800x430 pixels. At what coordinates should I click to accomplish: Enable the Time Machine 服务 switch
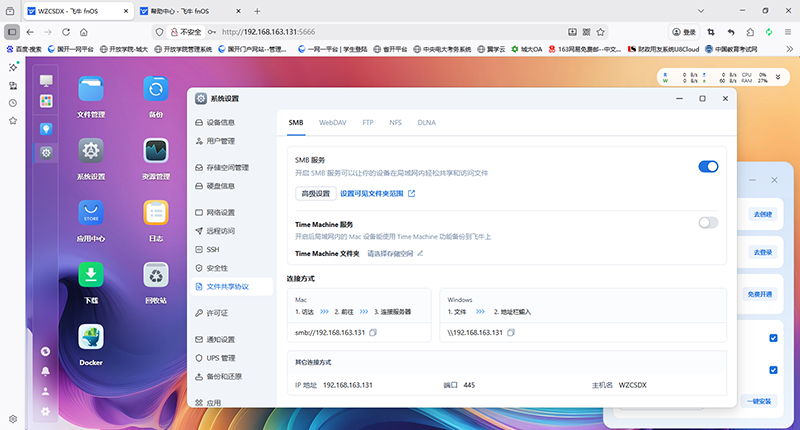708,222
